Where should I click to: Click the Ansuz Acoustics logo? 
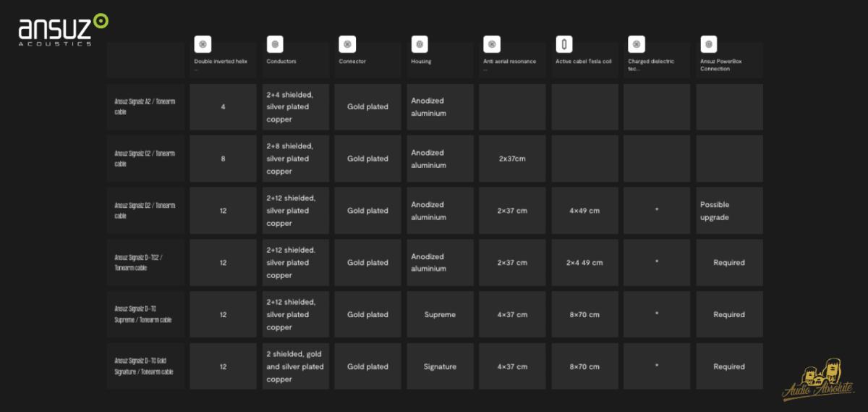pyautogui.click(x=64, y=30)
